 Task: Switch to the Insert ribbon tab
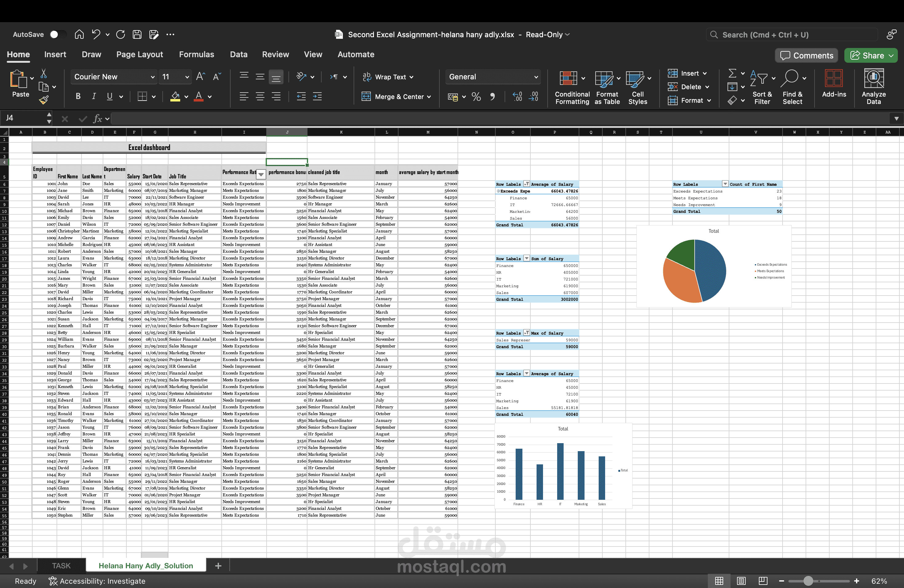click(55, 54)
